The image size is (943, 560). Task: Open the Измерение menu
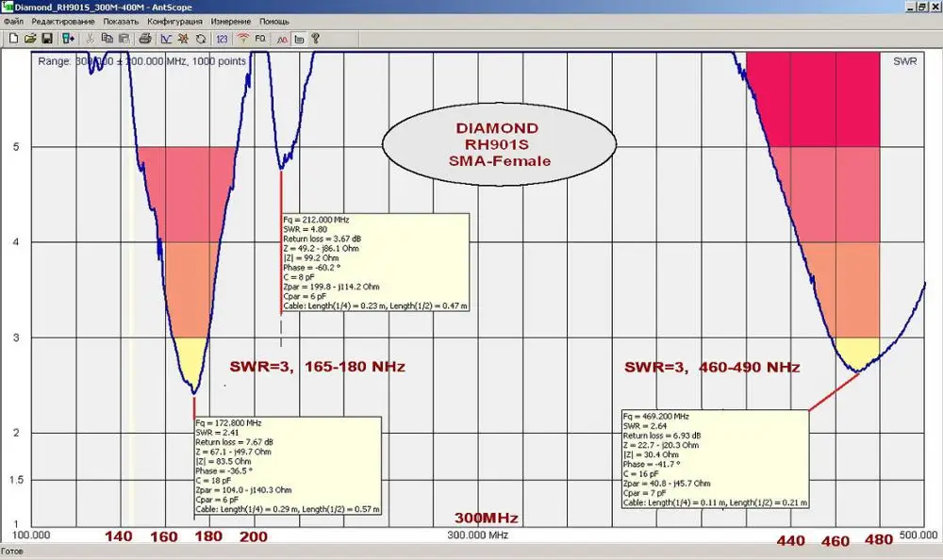click(230, 21)
